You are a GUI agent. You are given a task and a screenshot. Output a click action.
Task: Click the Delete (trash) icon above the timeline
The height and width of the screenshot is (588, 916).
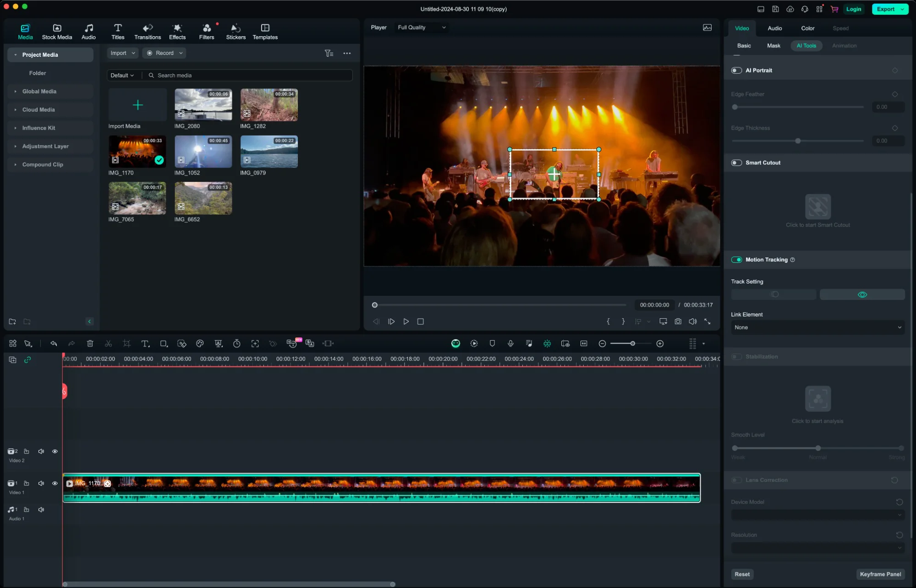(90, 343)
